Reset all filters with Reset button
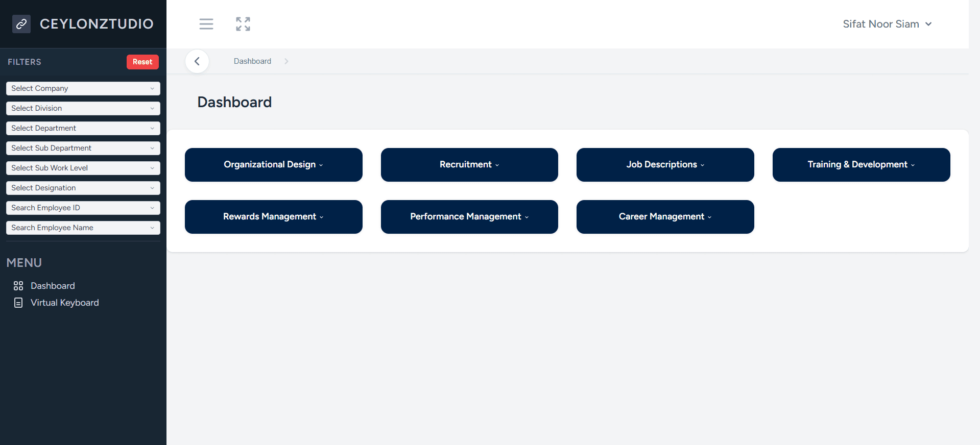980x445 pixels. coord(142,62)
